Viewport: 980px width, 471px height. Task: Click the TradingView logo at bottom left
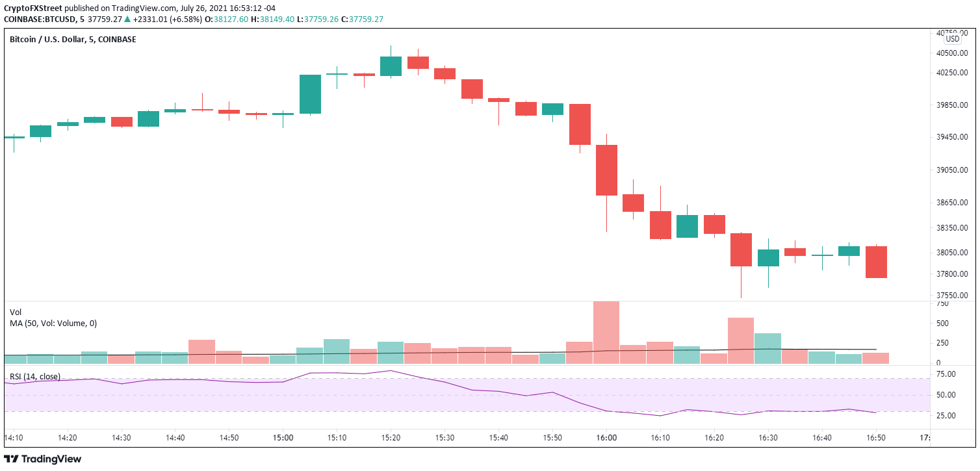[x=43, y=459]
